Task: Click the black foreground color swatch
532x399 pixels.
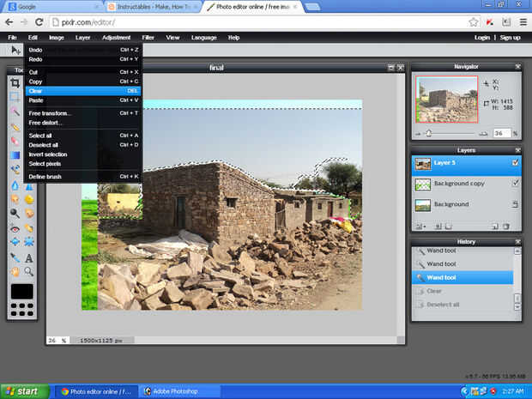Action: coord(22,292)
